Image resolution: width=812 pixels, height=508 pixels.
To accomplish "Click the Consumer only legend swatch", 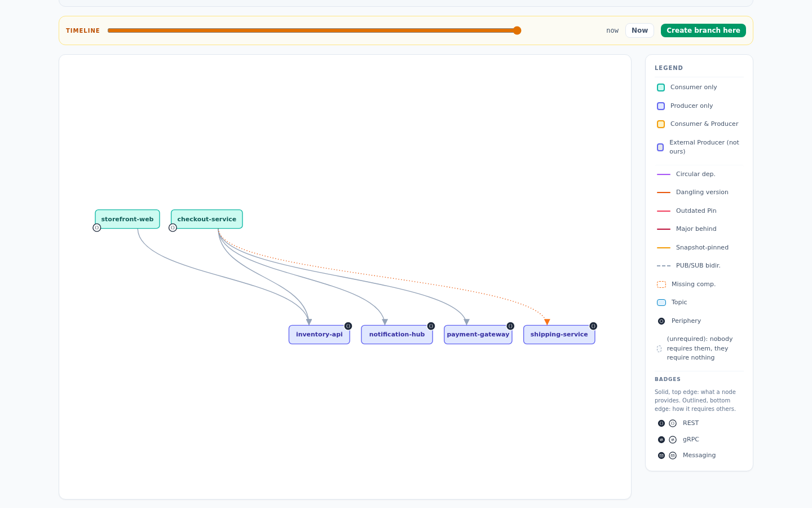I will (661, 87).
